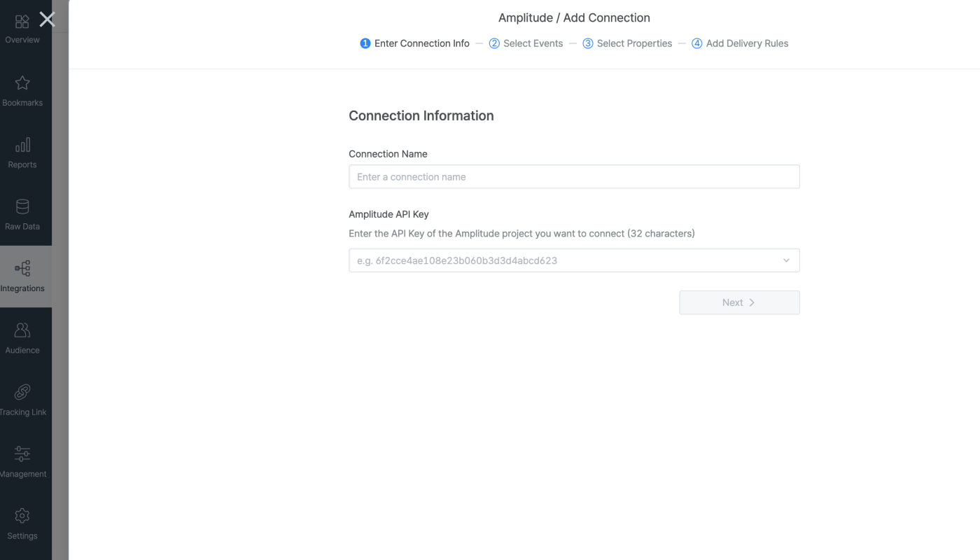The width and height of the screenshot is (980, 560).
Task: Go to step 2 Select Events
Action: (526, 43)
